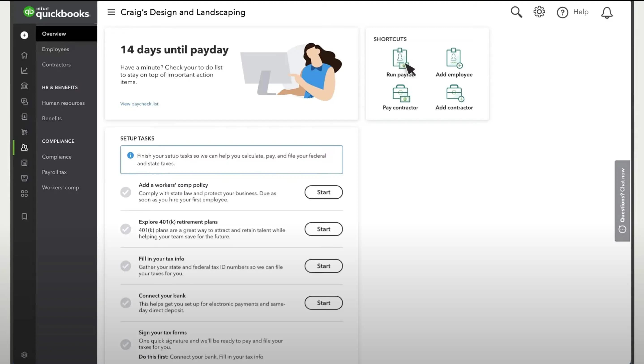Viewport: 644px width, 364px height.
Task: Open the contacts address book icon
Action: [24, 117]
